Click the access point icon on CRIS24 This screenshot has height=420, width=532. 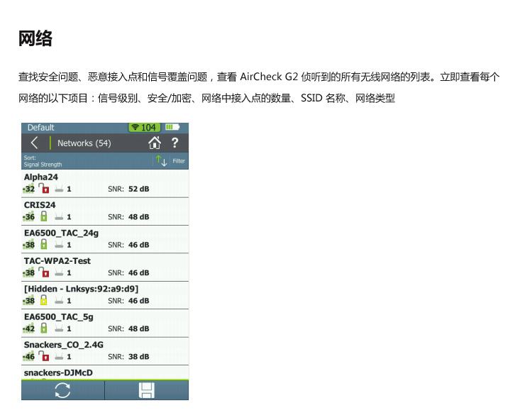point(59,216)
